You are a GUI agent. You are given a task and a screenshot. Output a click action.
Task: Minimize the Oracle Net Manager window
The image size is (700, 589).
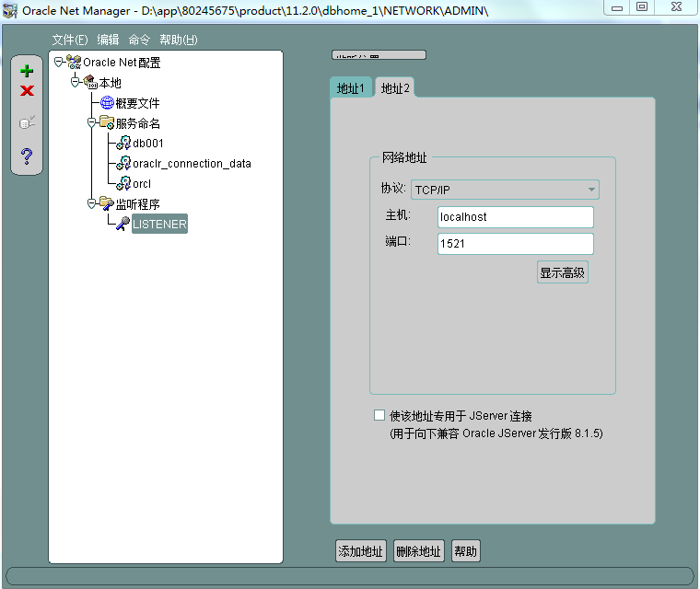[x=616, y=7]
